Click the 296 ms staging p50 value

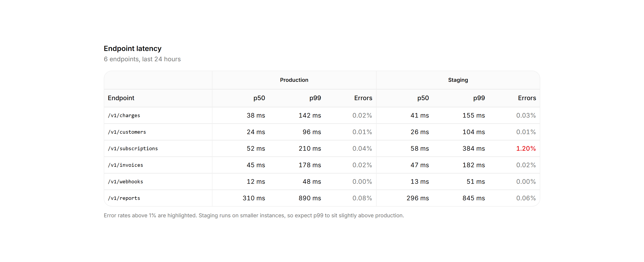tap(417, 198)
